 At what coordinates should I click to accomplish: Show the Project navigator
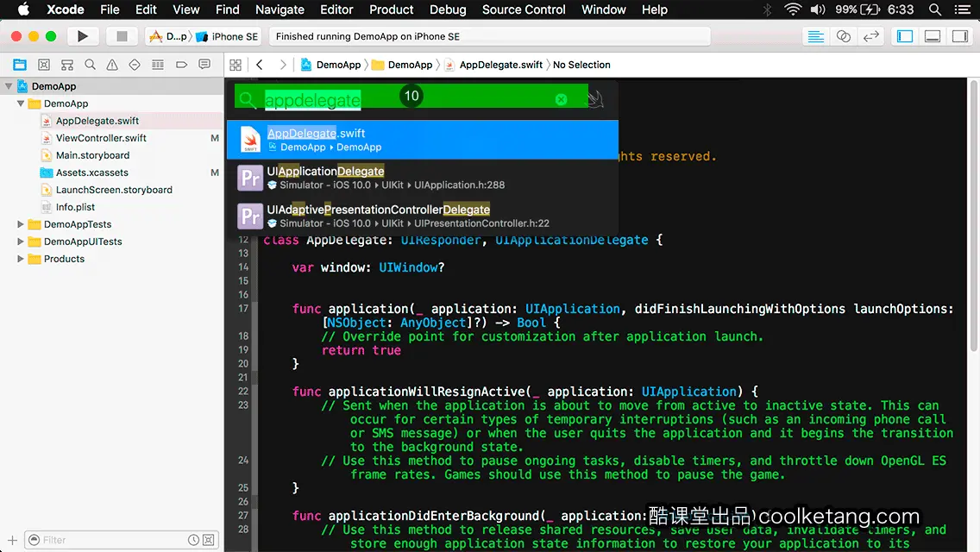click(20, 65)
